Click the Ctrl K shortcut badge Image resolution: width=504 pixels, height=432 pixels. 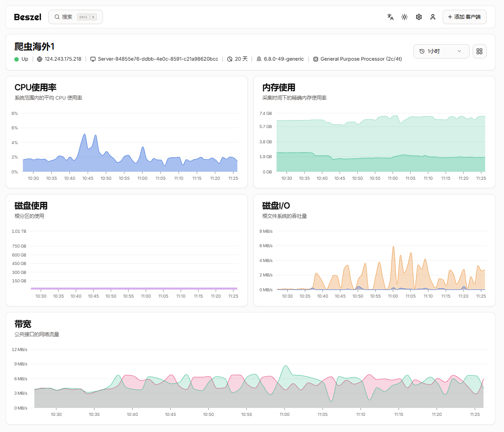pos(87,17)
